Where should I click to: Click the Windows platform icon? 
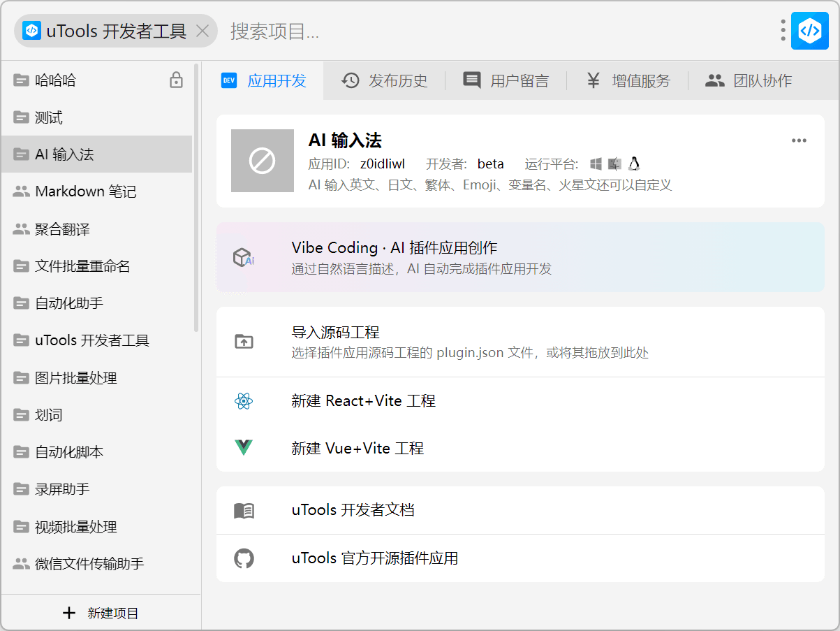[596, 164]
